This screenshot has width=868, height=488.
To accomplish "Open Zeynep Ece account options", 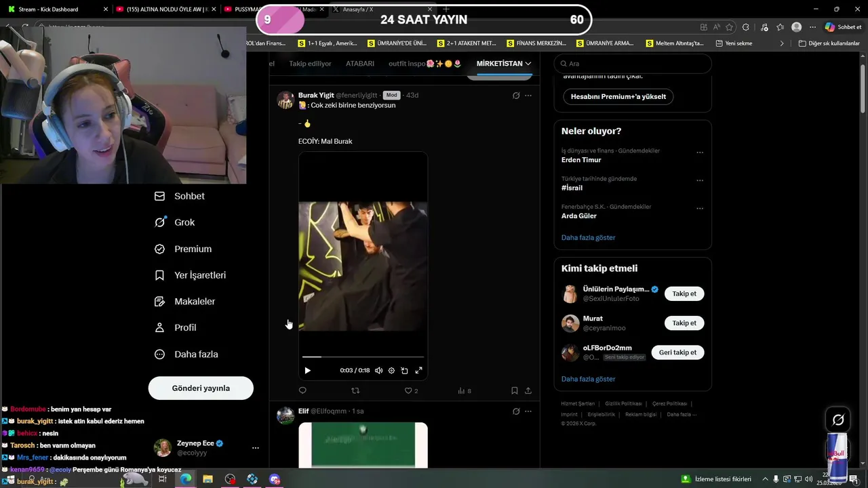I will point(255,448).
